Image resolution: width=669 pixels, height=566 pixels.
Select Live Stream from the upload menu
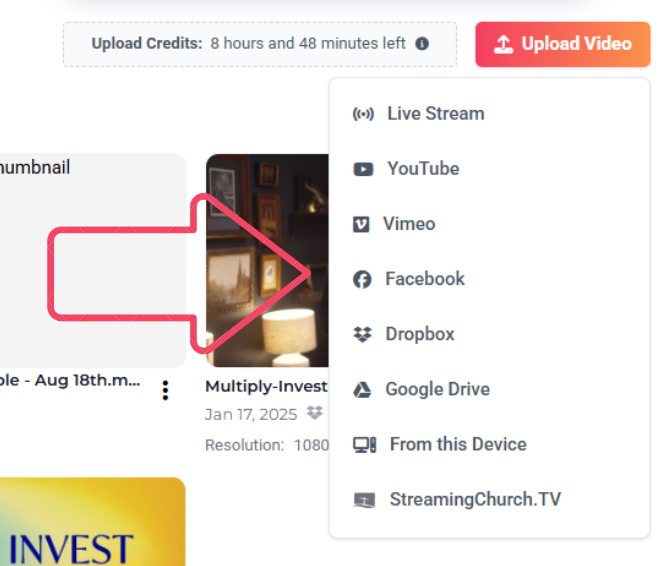pyautogui.click(x=489, y=114)
